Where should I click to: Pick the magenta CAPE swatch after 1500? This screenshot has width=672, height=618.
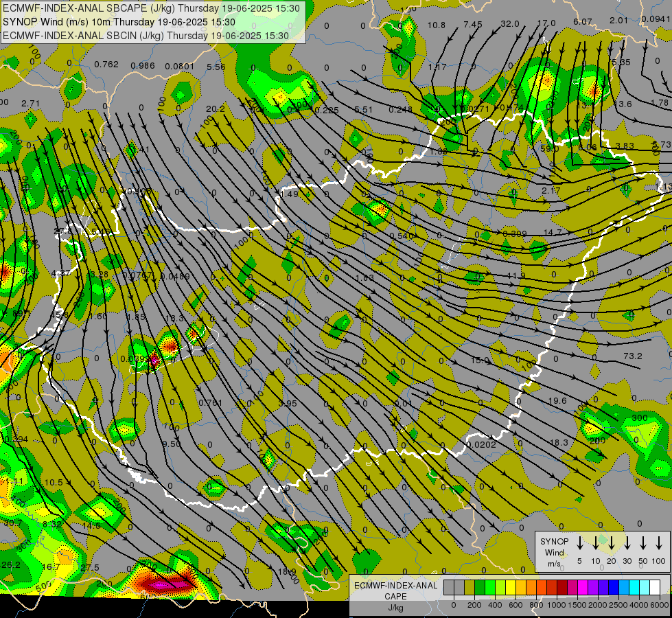click(x=583, y=587)
